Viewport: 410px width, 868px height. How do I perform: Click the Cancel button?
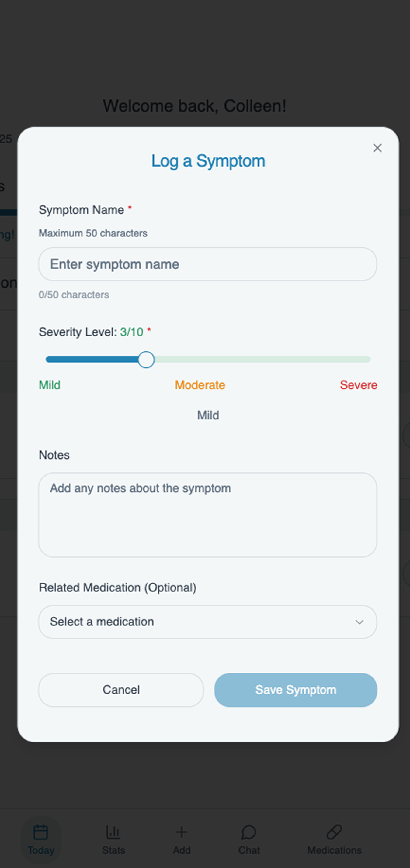[x=121, y=690]
